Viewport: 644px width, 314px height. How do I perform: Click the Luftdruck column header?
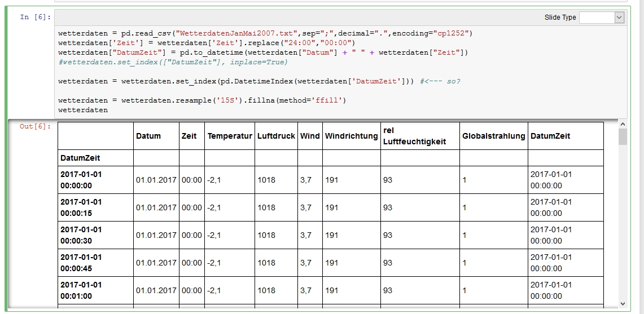pyautogui.click(x=276, y=136)
